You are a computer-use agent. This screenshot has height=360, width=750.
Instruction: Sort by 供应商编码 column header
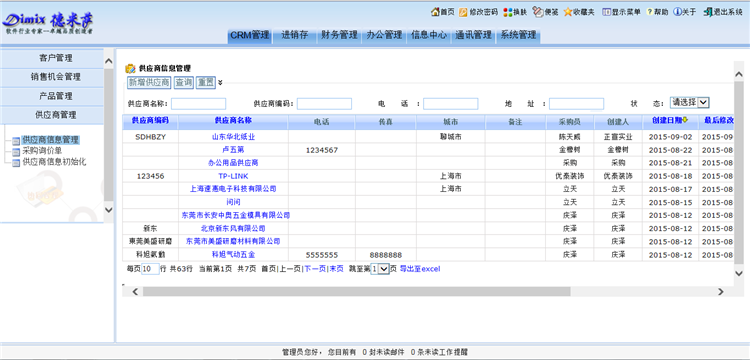point(150,120)
